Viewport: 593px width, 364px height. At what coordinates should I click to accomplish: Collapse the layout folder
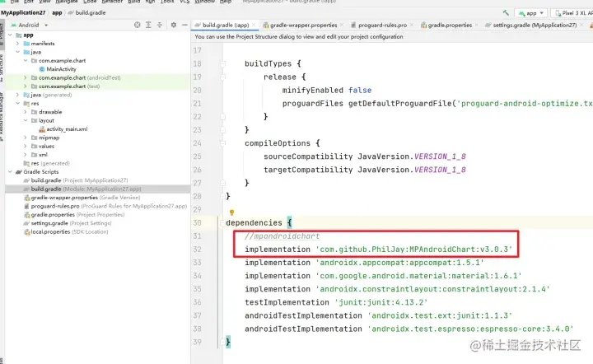pyautogui.click(x=26, y=120)
